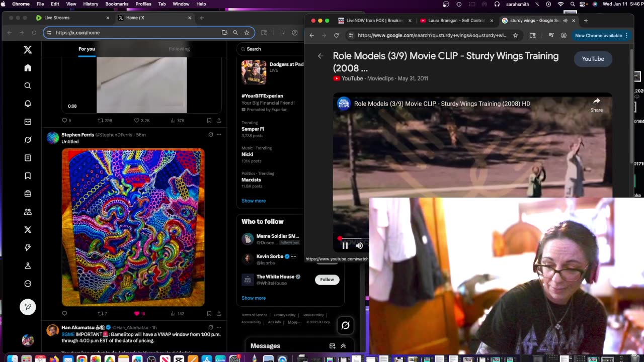Mute the Role Models video volume

pyautogui.click(x=359, y=245)
